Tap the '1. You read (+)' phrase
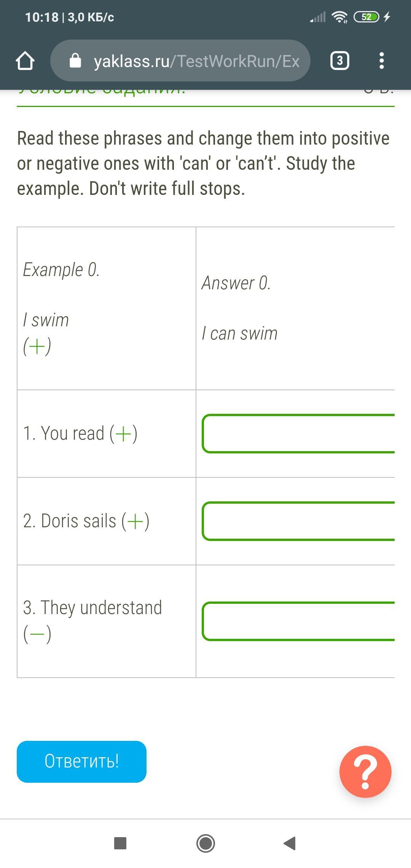 (x=80, y=434)
